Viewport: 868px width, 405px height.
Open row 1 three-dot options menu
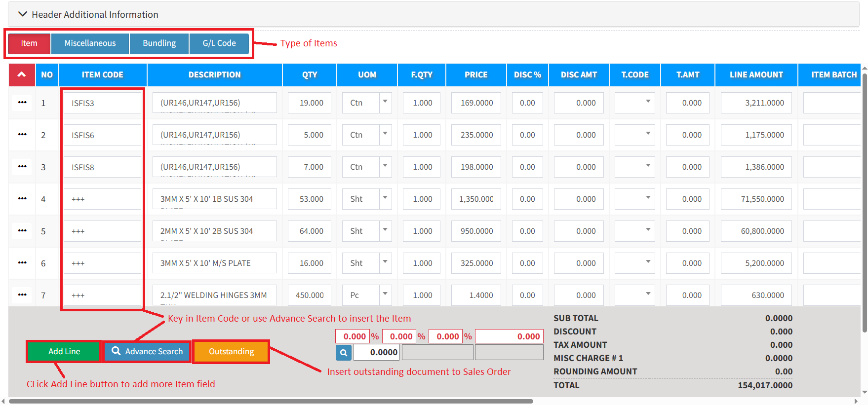pyautogui.click(x=22, y=103)
